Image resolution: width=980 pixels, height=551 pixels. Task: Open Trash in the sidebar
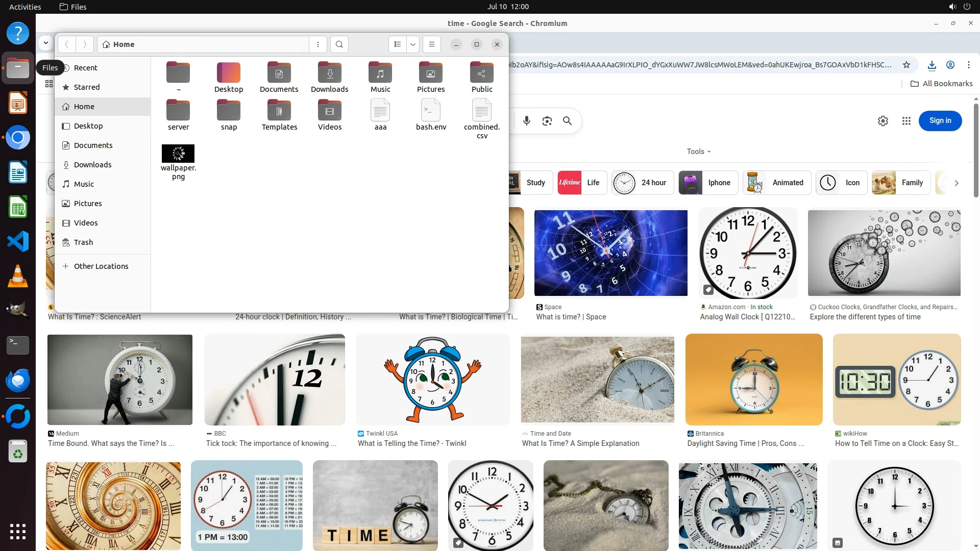tap(83, 242)
